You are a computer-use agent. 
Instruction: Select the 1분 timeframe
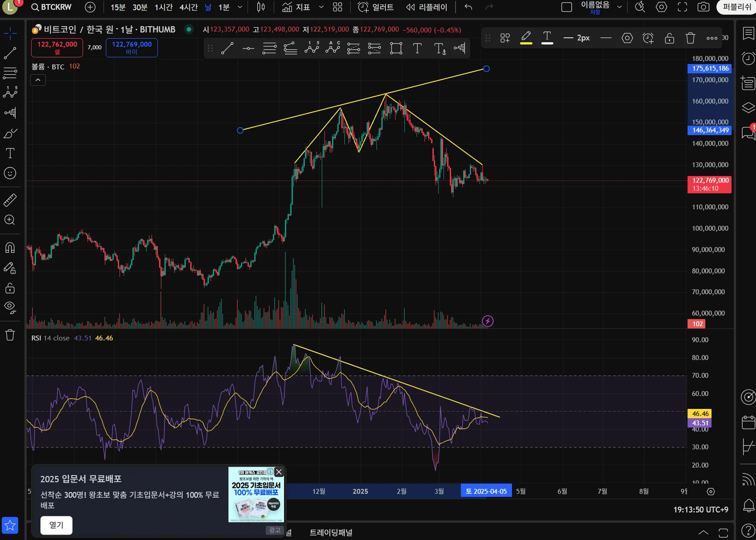224,7
